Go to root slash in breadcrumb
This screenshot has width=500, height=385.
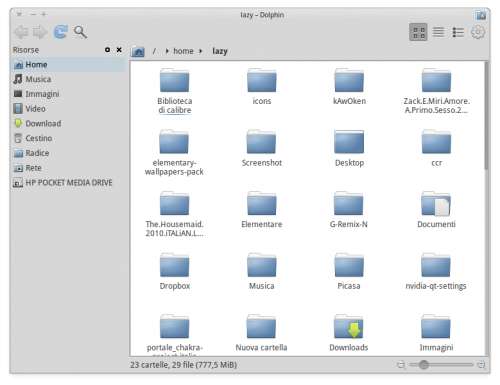(x=154, y=51)
